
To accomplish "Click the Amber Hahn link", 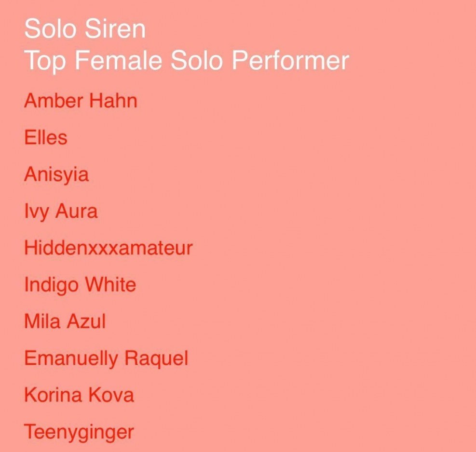I will pyautogui.click(x=81, y=101).
